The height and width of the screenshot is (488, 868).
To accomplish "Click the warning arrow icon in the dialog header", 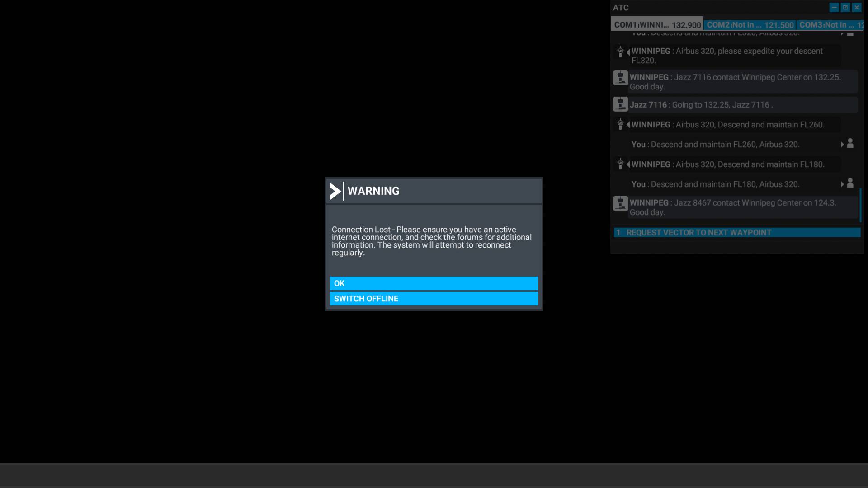I will point(335,191).
